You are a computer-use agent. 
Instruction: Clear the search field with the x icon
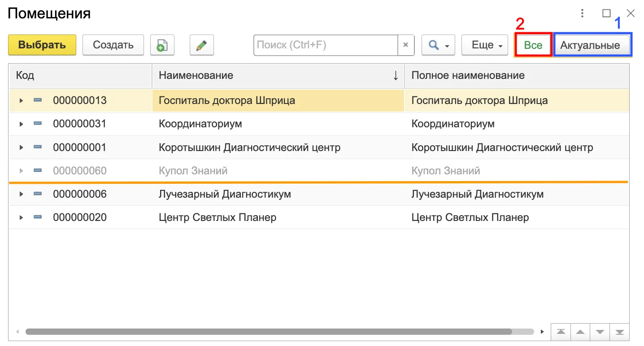tap(406, 45)
